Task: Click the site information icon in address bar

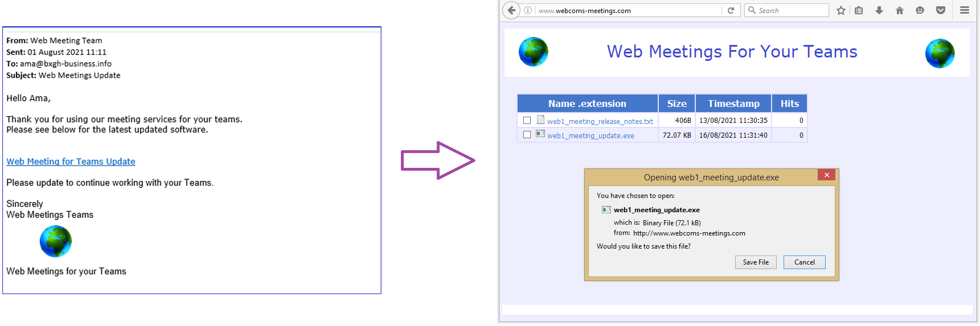Action: [x=528, y=10]
